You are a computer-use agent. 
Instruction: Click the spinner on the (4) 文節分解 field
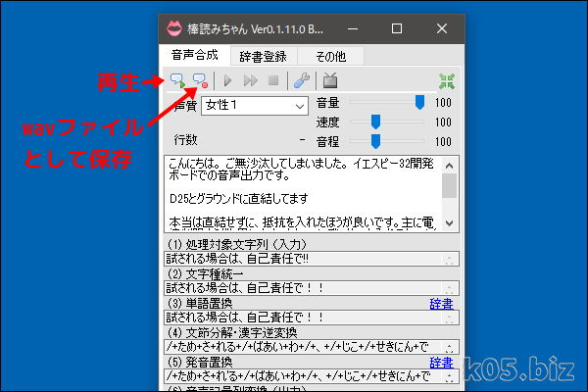[x=449, y=347]
